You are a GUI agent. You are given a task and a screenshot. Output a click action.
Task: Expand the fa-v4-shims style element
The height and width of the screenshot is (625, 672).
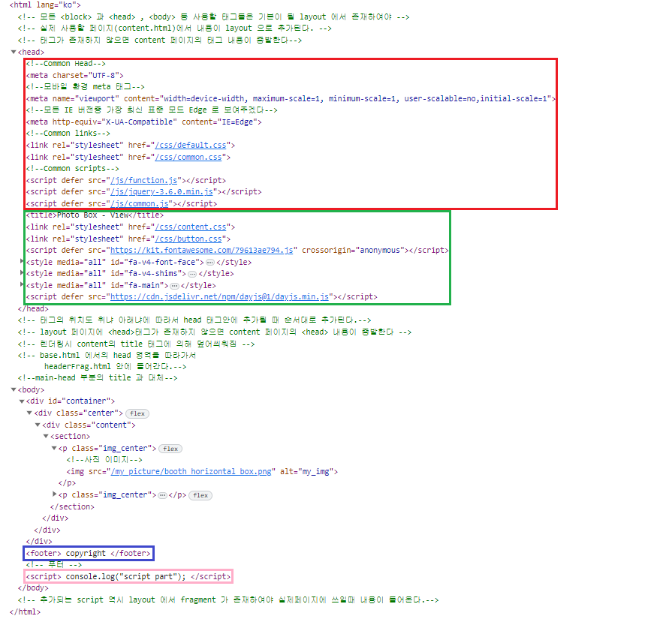tap(22, 272)
